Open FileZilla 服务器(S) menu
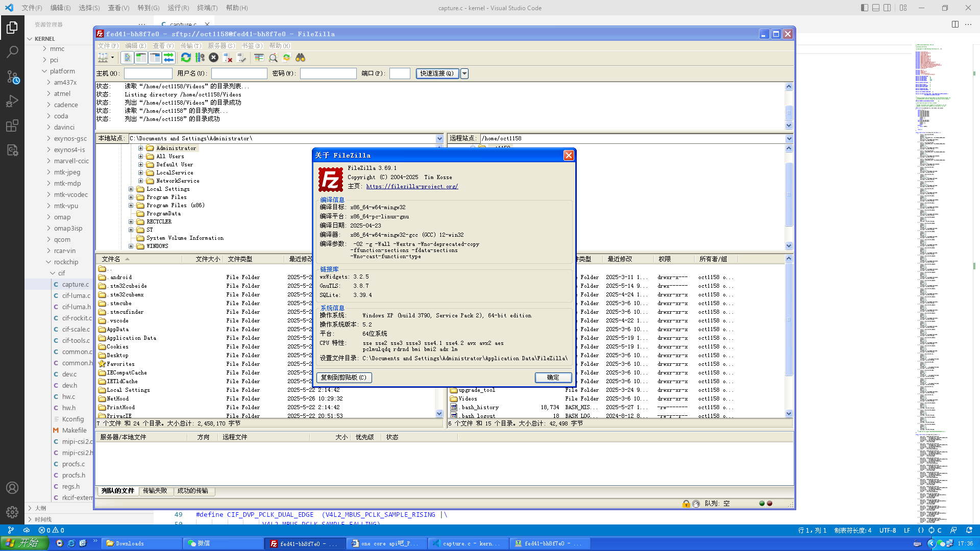Screen dimensions: 980x551 [222, 46]
